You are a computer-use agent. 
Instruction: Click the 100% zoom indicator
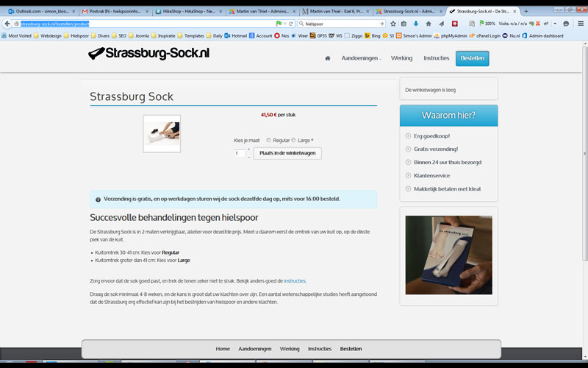point(490,24)
